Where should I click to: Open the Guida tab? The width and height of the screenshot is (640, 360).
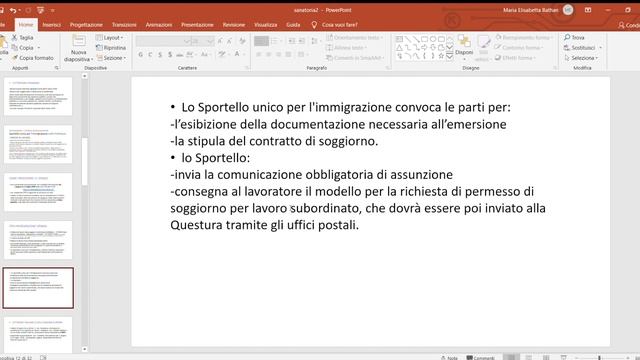pyautogui.click(x=293, y=25)
